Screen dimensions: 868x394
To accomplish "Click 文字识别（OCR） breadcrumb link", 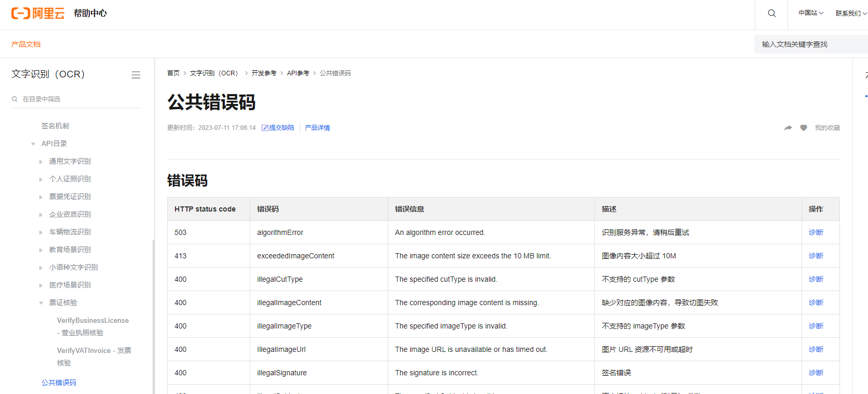I will (x=214, y=73).
